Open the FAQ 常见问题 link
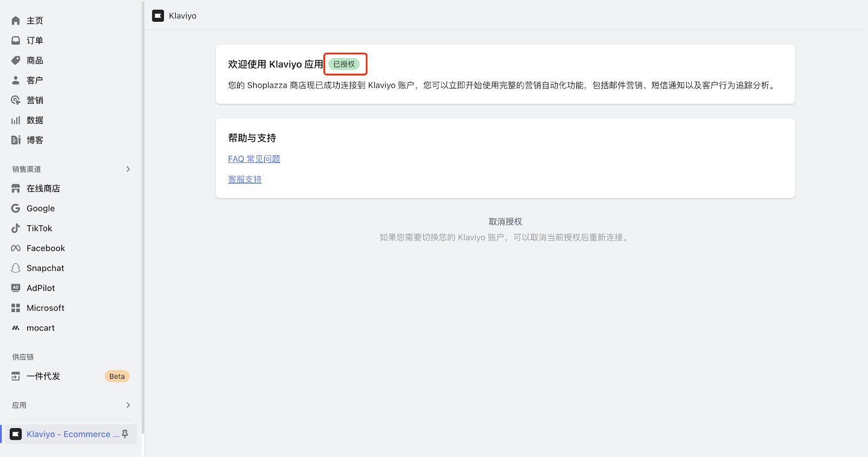 [x=254, y=159]
